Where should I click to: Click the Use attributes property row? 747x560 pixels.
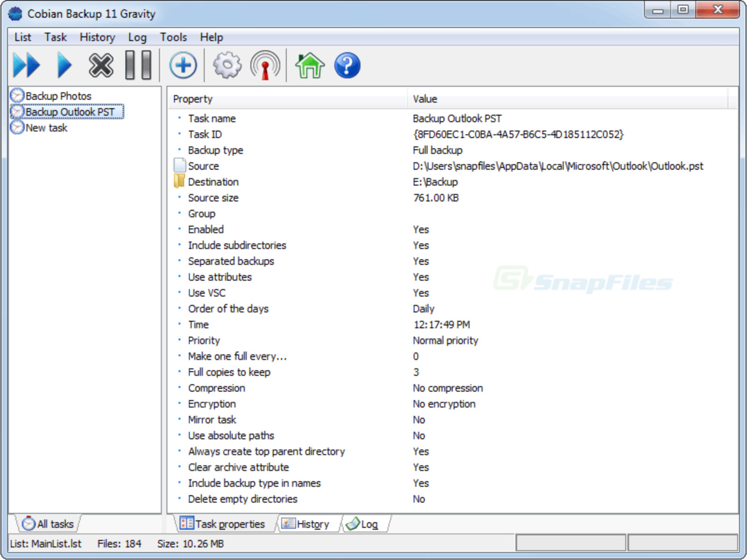click(220, 277)
